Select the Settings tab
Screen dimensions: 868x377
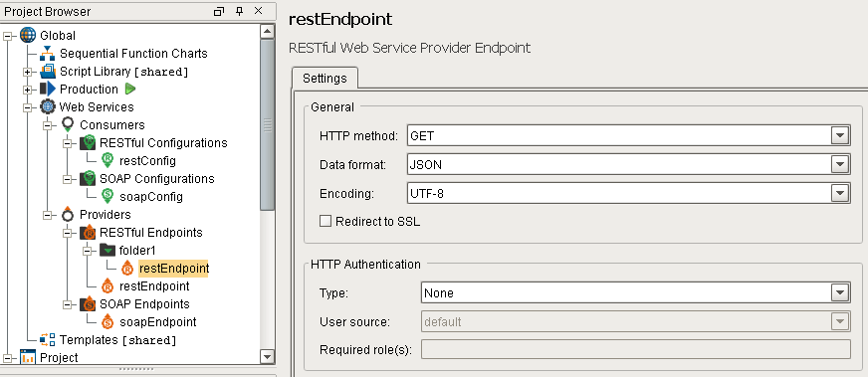(325, 78)
